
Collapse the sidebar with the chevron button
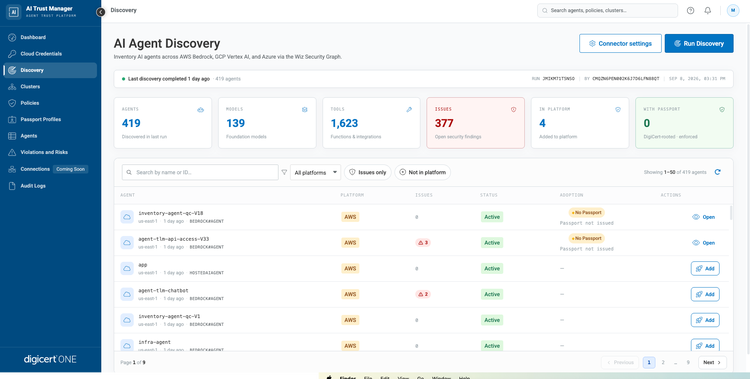(x=100, y=12)
